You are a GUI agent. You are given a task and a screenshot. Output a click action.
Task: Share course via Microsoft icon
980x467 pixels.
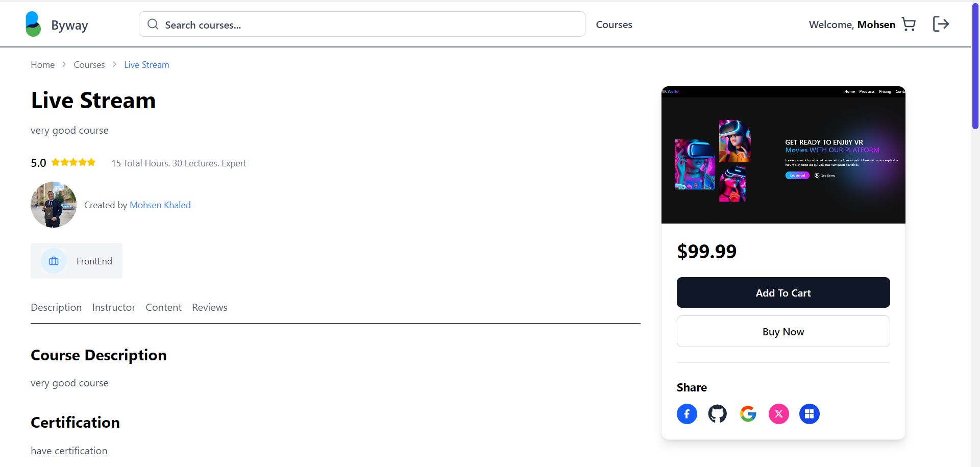tap(809, 414)
